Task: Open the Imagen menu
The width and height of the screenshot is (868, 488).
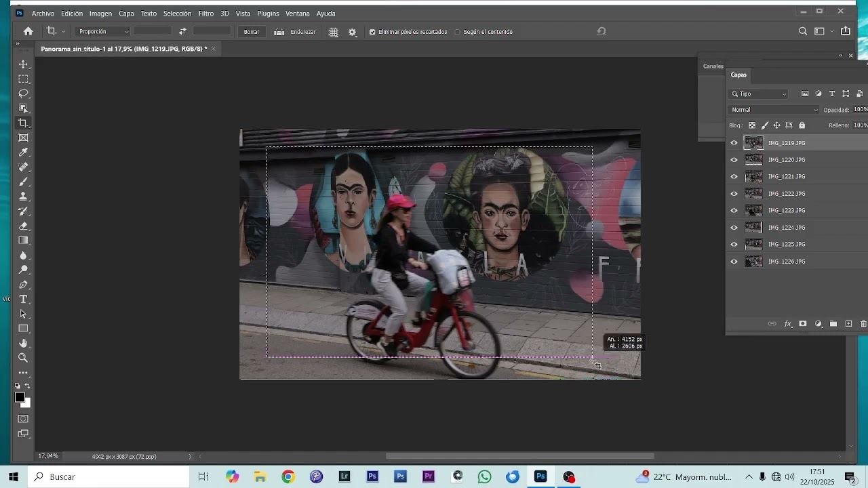Action: [x=100, y=14]
